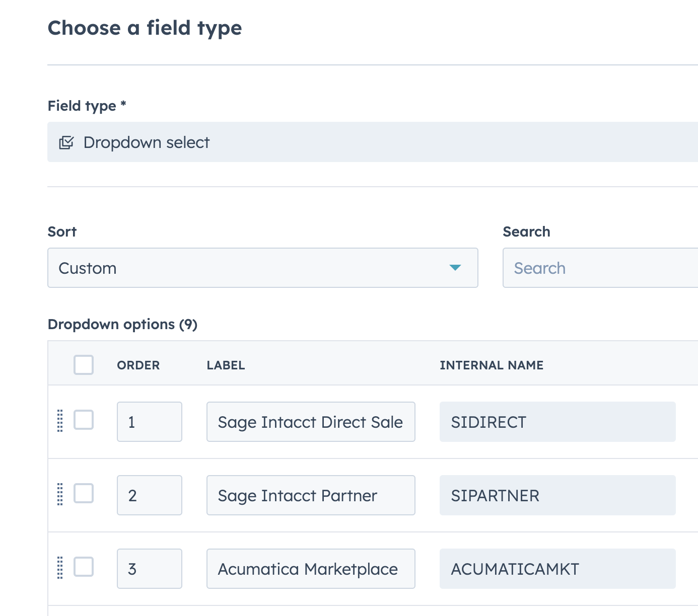Viewport: 698px width, 616px height.
Task: Check the select-all options checkbox
Action: click(x=84, y=365)
